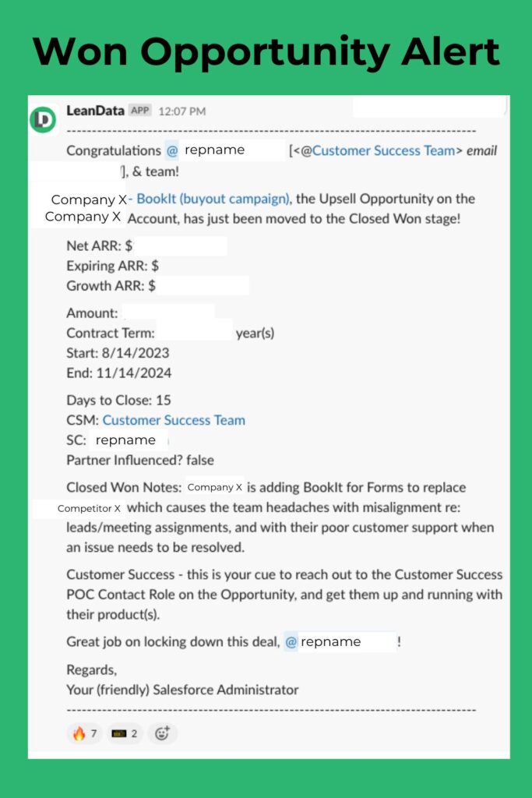Open the 12:07 PM message timestamp
532x798 pixels.
click(181, 110)
